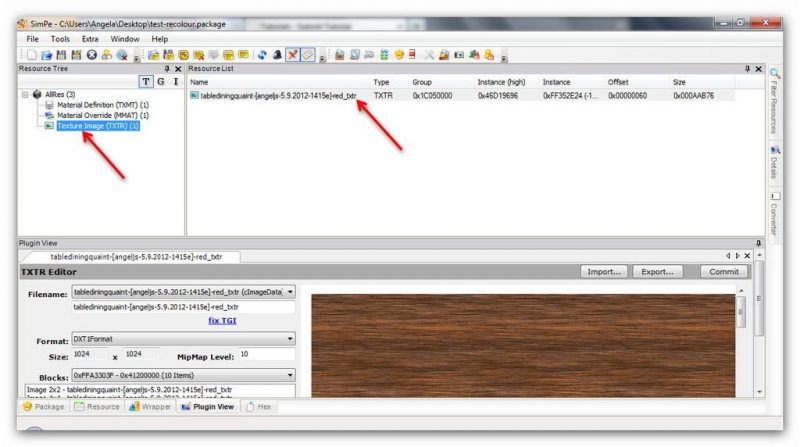The height and width of the screenshot is (447, 800).
Task: Click the wood texture preview image
Action: pyautogui.click(x=523, y=345)
